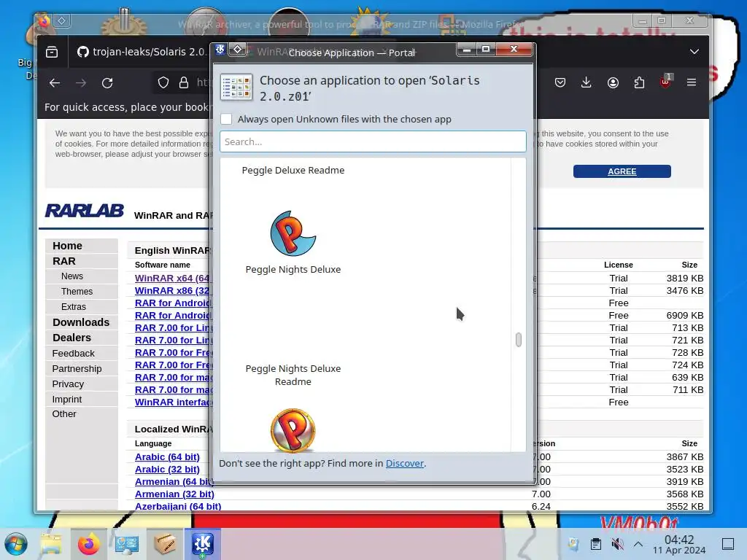The width and height of the screenshot is (747, 560).
Task: Click taskbar clock 04:42
Action: (x=679, y=544)
